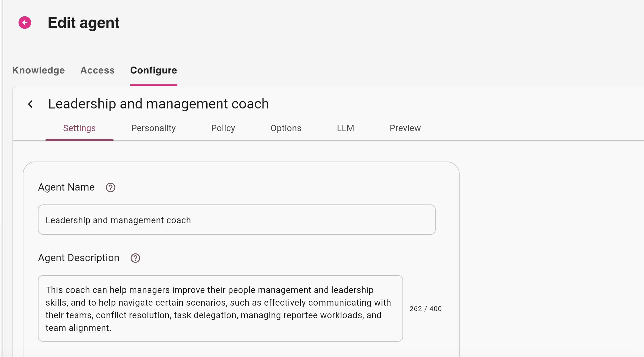Click the chevron beside the coach title
The height and width of the screenshot is (357, 644).
click(30, 104)
